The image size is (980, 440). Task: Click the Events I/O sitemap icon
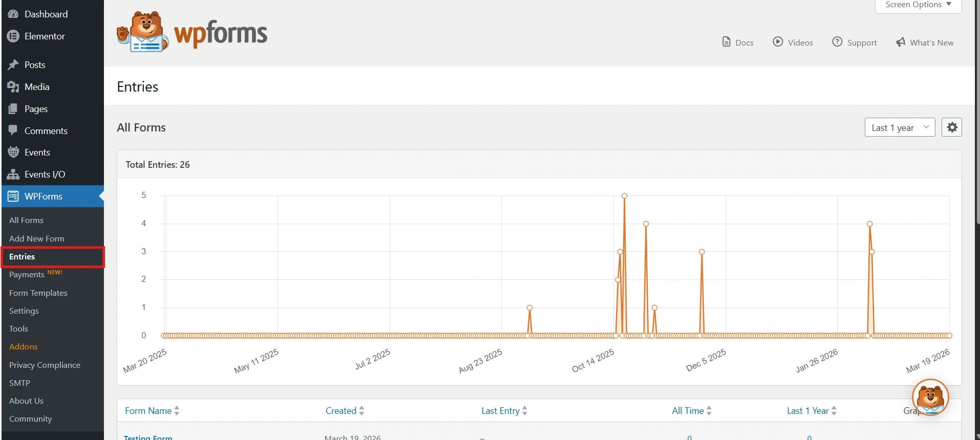[13, 174]
